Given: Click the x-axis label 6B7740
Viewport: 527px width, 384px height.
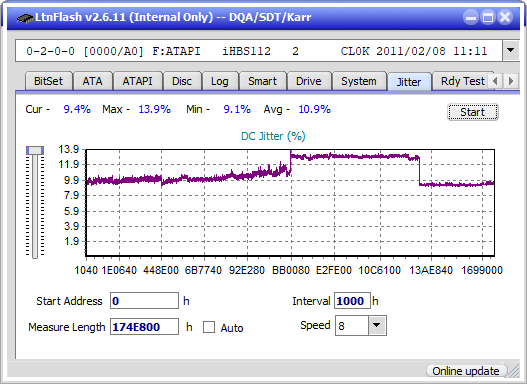Looking at the screenshot, I should [203, 270].
